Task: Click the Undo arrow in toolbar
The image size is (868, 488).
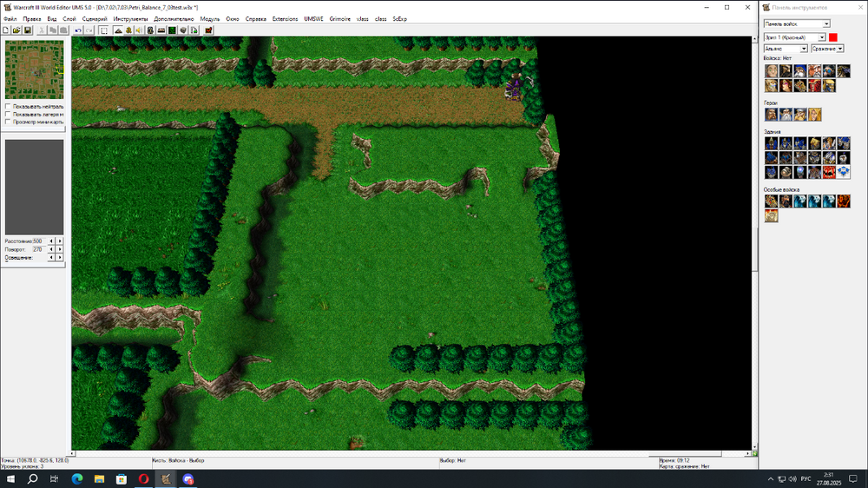Action: click(78, 30)
